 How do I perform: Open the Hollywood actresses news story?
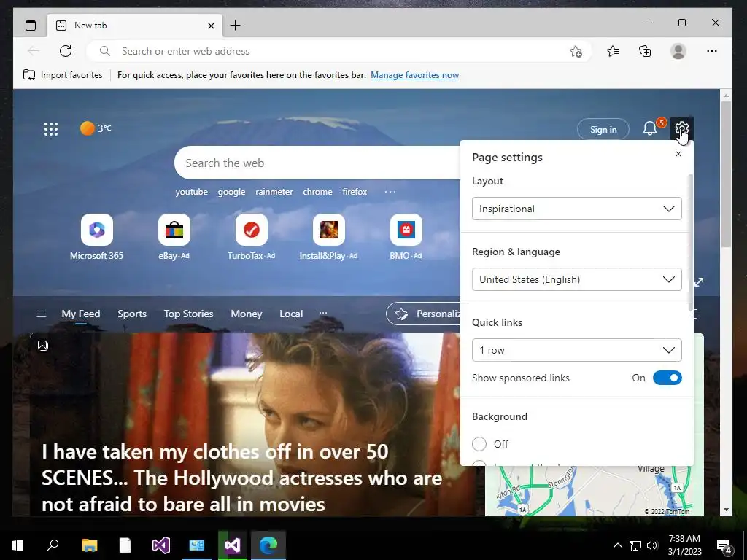[x=242, y=478]
